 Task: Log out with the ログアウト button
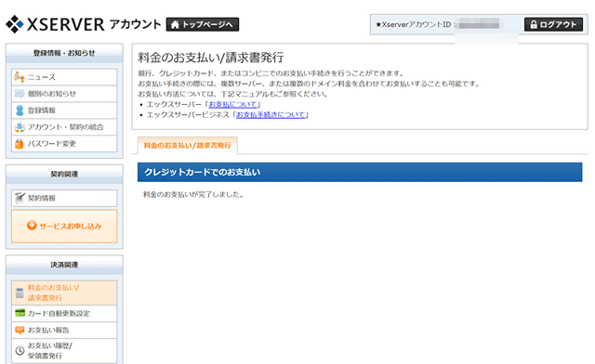(553, 25)
